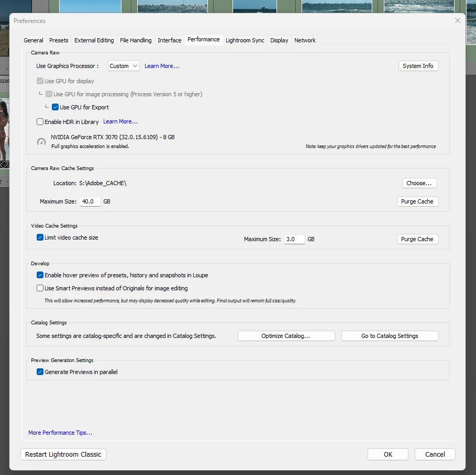
Task: Edit video cache Maximum Size field
Action: (x=294, y=239)
